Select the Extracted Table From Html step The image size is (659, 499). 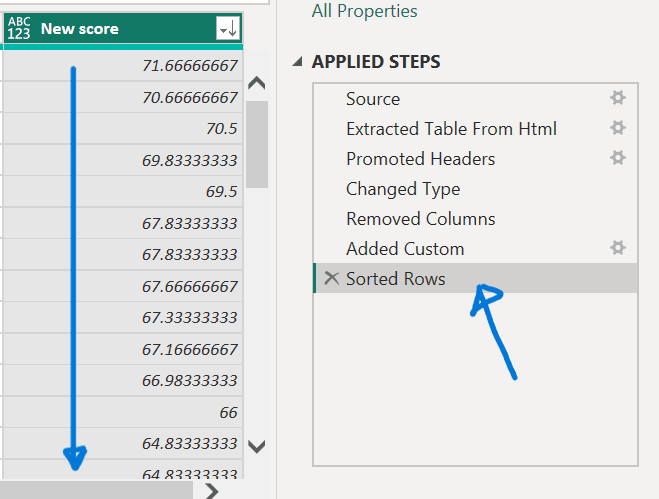451,128
